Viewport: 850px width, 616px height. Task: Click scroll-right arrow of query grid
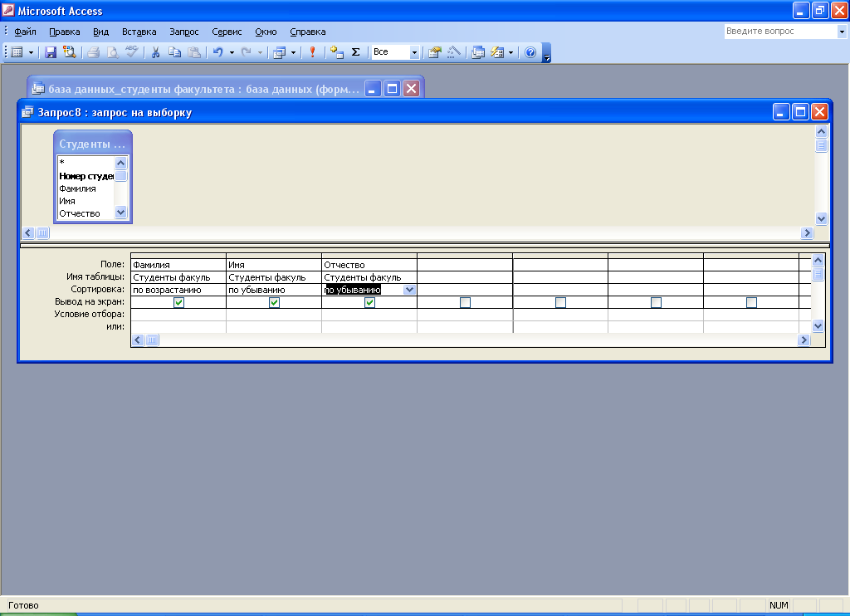point(804,340)
